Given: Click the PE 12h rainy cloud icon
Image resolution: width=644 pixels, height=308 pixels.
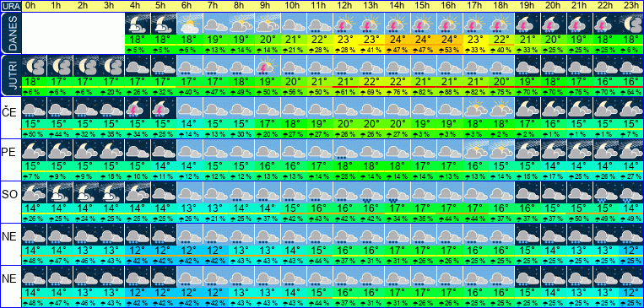Looking at the screenshot, I should [344, 150].
